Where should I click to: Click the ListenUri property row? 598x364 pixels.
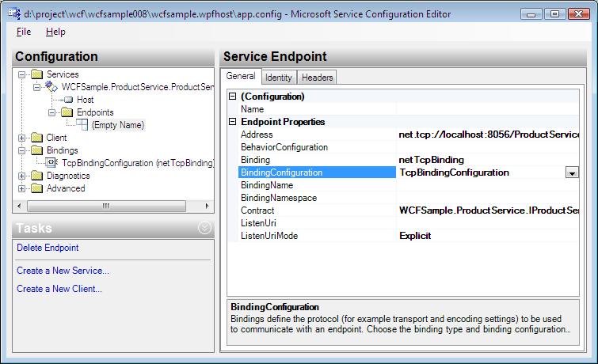coord(409,223)
